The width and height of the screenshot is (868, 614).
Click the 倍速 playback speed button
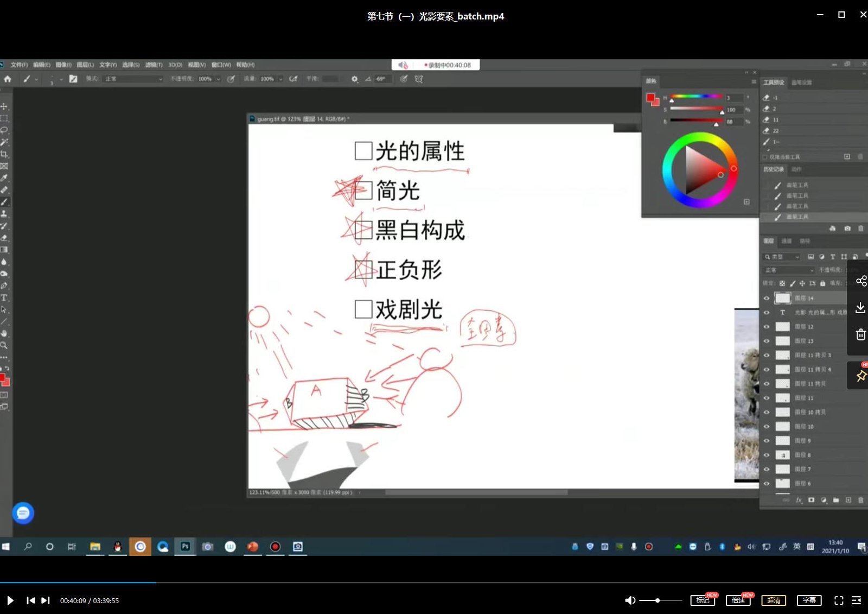[737, 600]
